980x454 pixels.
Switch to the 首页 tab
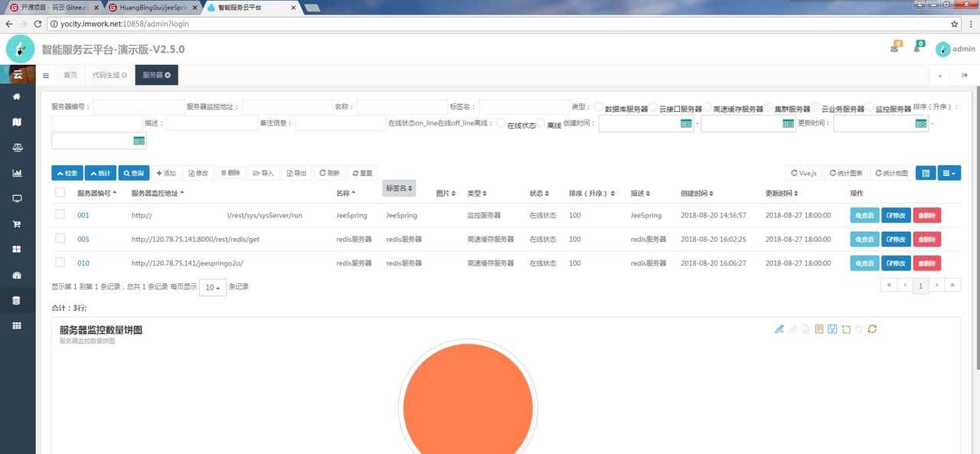(70, 75)
